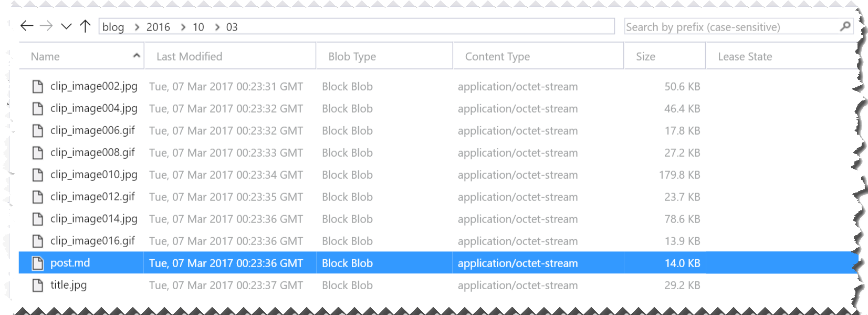The width and height of the screenshot is (868, 315).
Task: Expand chevron after blog breadcrumb
Action: 137,27
